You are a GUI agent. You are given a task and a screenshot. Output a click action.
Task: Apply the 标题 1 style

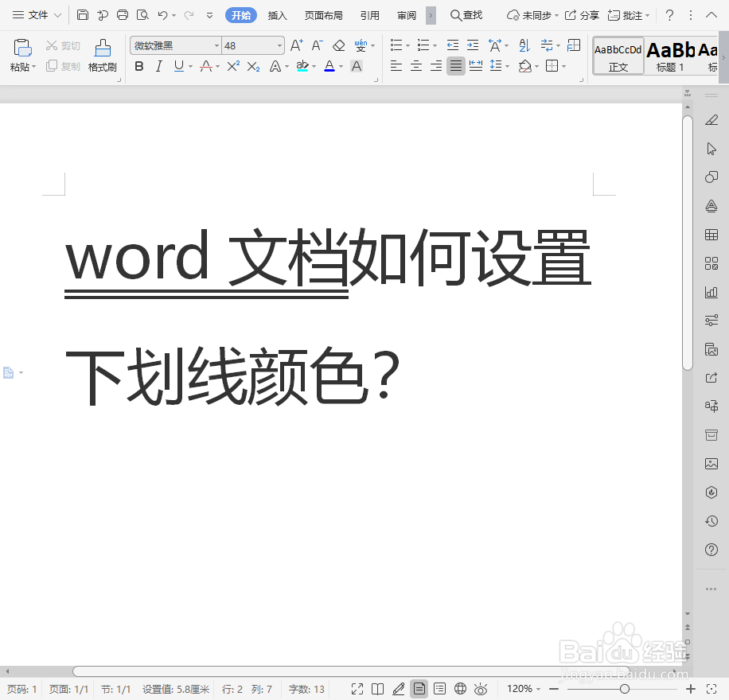670,56
